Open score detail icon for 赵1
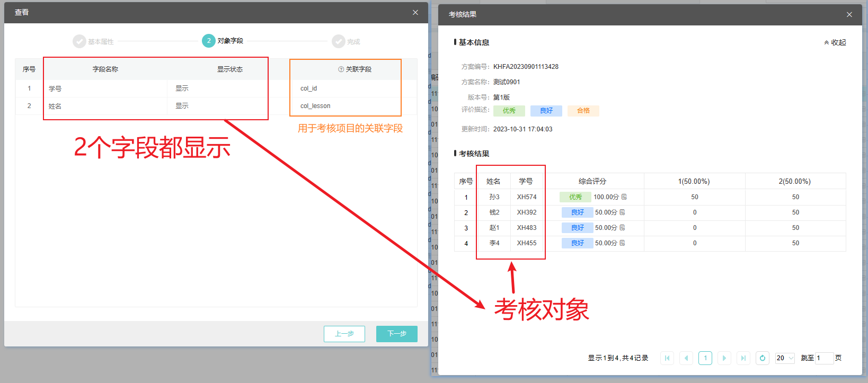Viewport: 868px width, 383px height. tap(622, 228)
